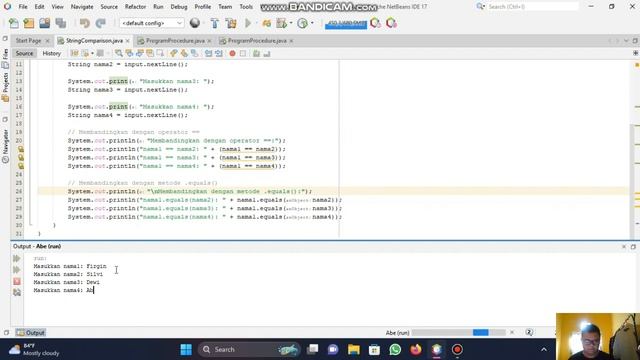This screenshot has width=640, height=360.
Task: Open the Tools menu
Action: click(x=246, y=7)
